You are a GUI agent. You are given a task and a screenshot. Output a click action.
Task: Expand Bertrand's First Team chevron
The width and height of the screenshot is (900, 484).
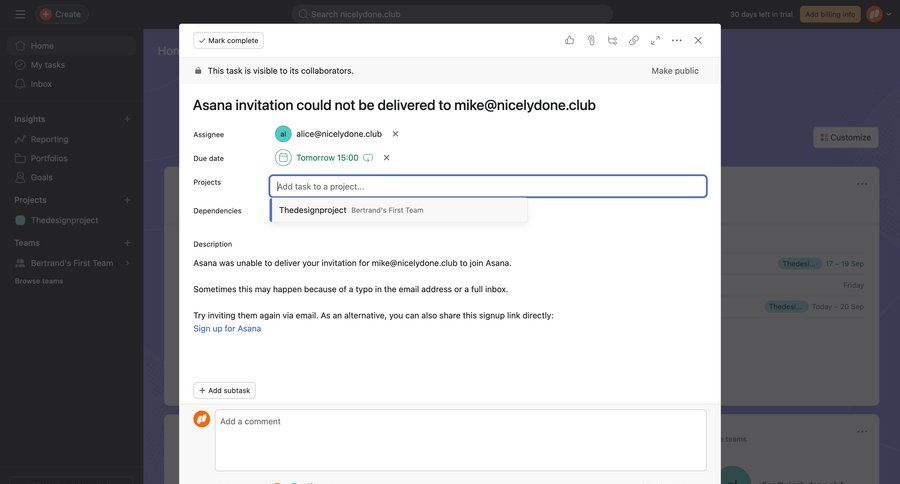tap(127, 263)
